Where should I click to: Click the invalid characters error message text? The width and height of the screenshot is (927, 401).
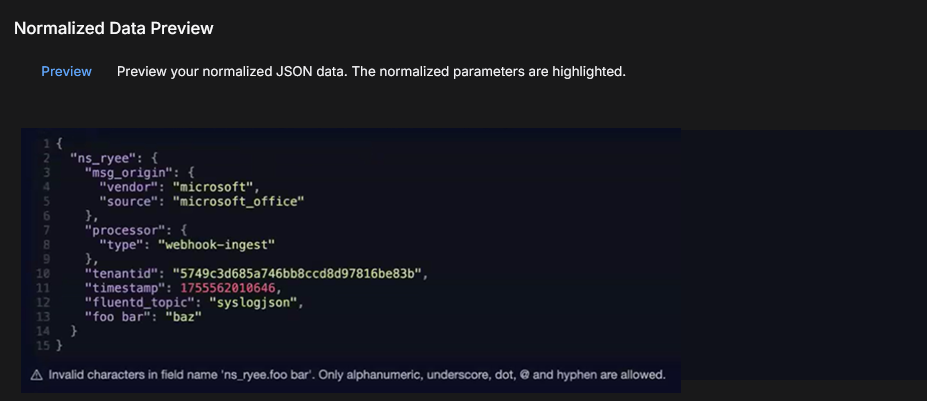coord(357,376)
